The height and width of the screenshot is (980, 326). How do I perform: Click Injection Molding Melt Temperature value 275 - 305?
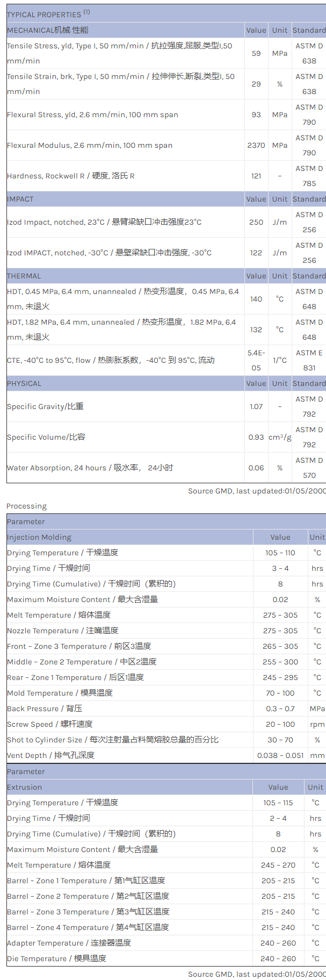(x=280, y=615)
